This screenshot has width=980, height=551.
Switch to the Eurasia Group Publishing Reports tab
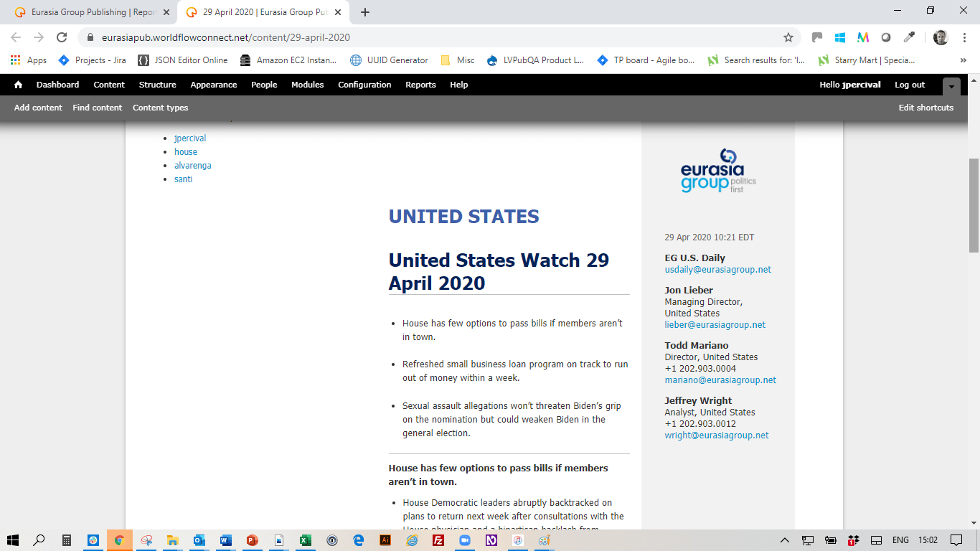click(x=92, y=12)
